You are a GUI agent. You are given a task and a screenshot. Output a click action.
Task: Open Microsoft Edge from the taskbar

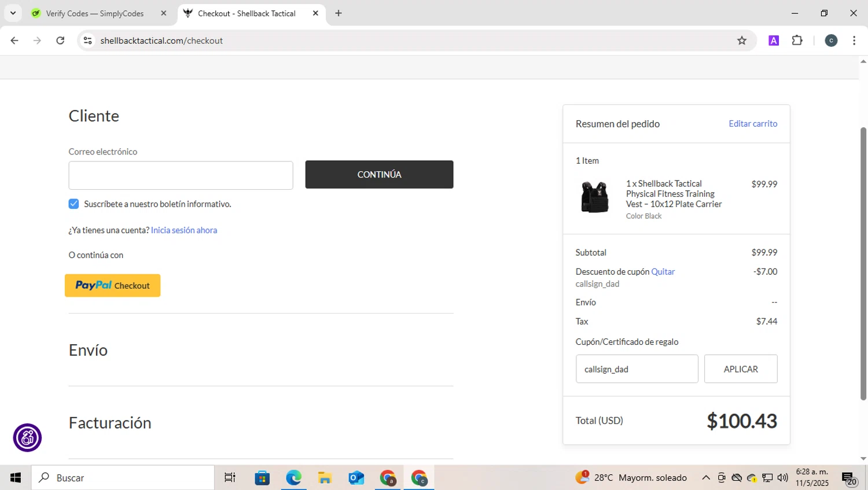pyautogui.click(x=293, y=478)
